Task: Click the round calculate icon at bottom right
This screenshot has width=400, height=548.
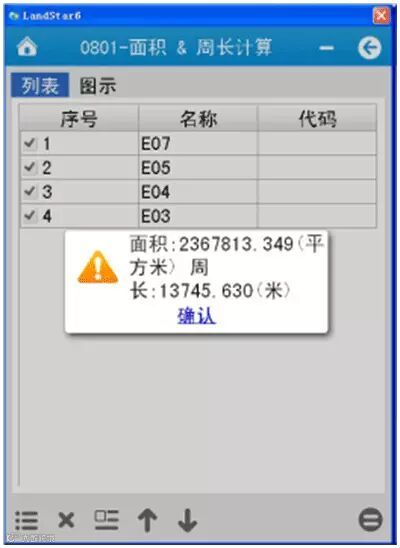Action: click(370, 520)
